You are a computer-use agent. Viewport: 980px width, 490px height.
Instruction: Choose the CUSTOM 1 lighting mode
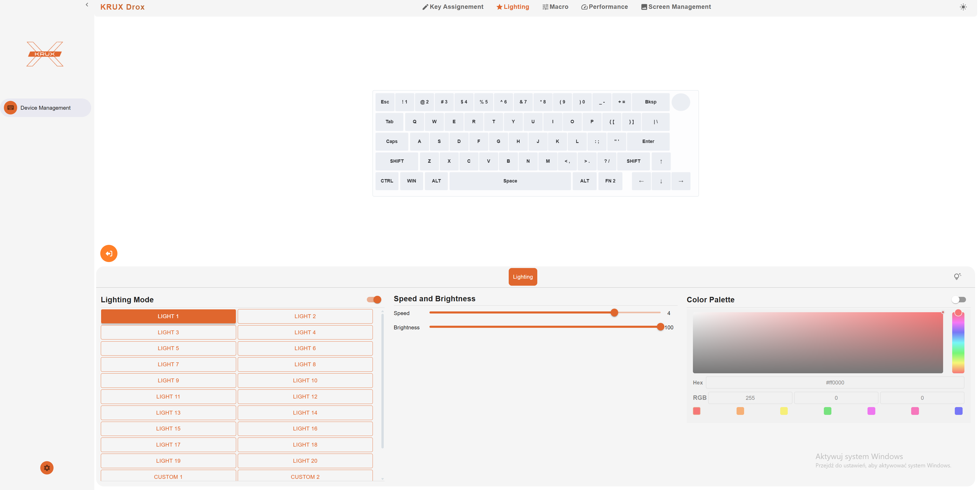click(168, 476)
